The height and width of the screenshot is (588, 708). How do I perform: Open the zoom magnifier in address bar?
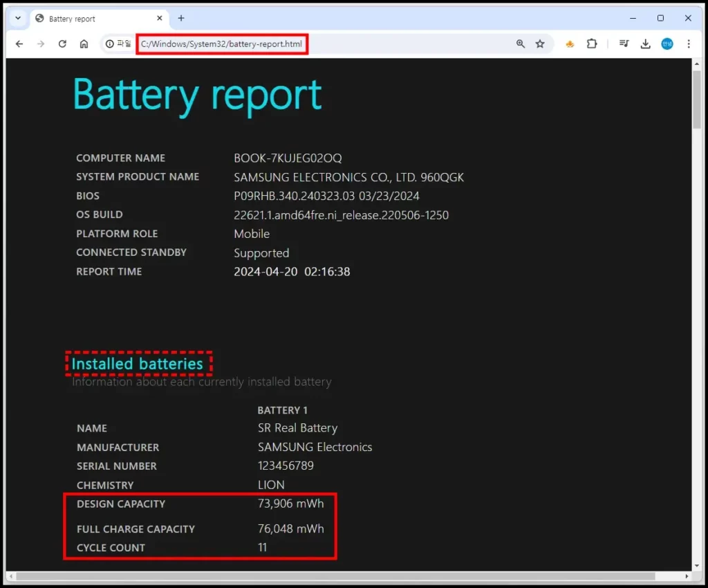[x=521, y=44]
